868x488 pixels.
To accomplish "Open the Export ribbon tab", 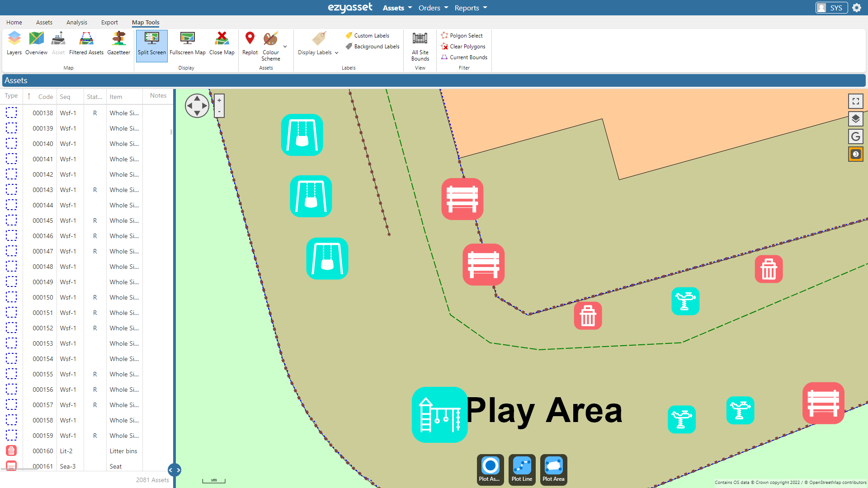I will point(109,22).
